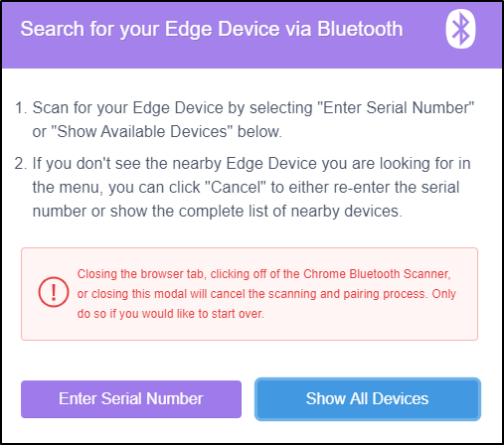Viewport: 504px width, 445px height.
Task: Click the quoted "Cancel" word in step 2
Action: (236, 188)
